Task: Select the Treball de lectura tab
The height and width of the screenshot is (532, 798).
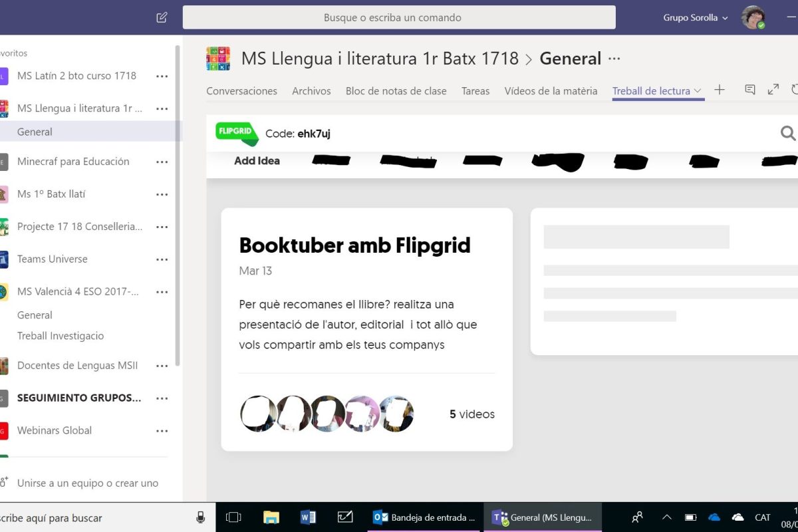Action: coord(651,91)
